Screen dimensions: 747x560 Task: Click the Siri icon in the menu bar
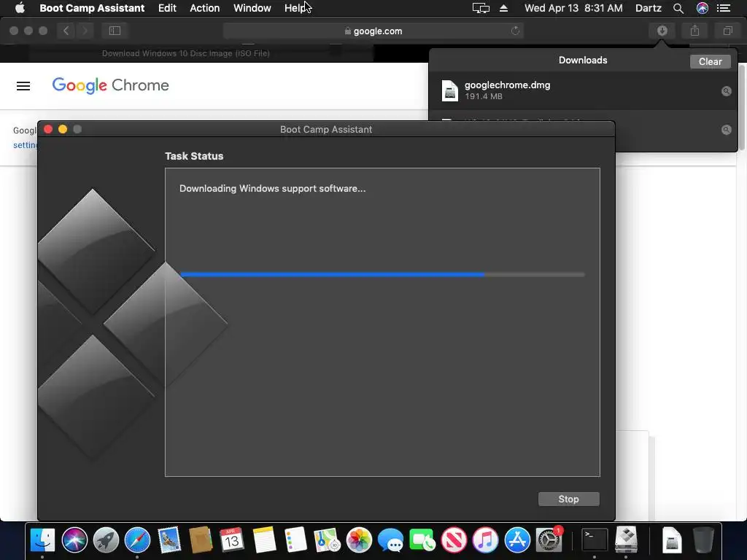click(x=703, y=8)
